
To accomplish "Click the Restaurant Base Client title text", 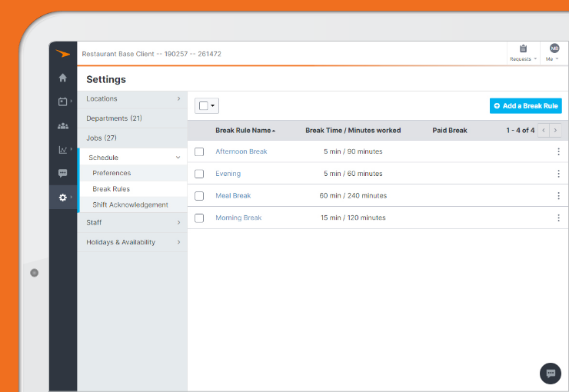I will pos(151,54).
